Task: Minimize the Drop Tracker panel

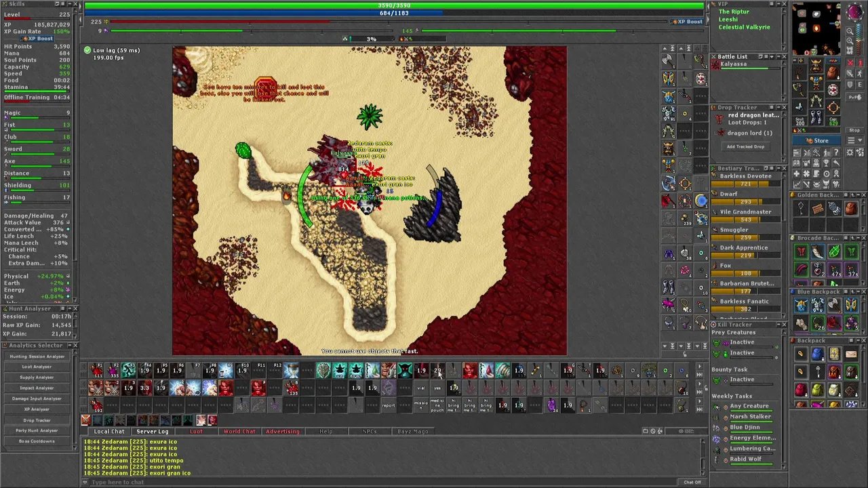Action: point(778,107)
